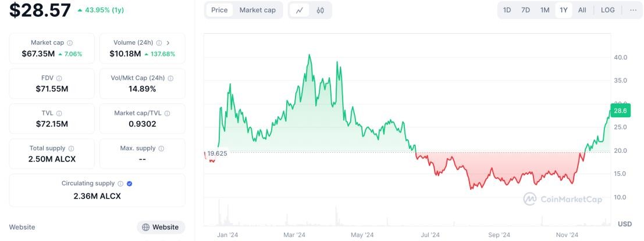Click info icon next to FDV

tap(59, 78)
